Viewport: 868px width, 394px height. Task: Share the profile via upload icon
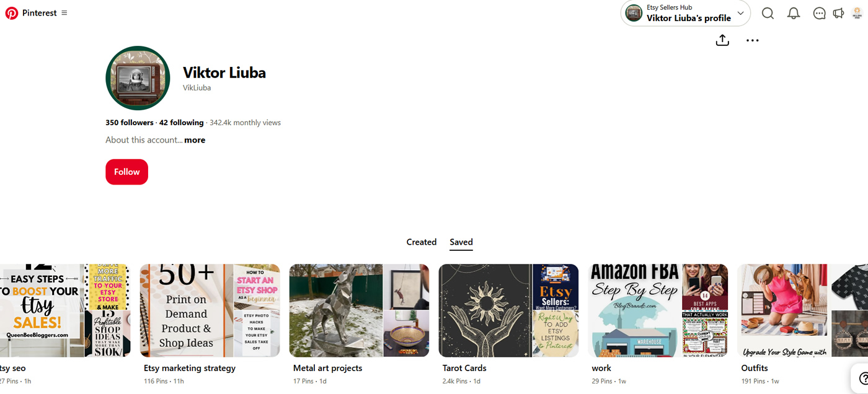coord(722,40)
